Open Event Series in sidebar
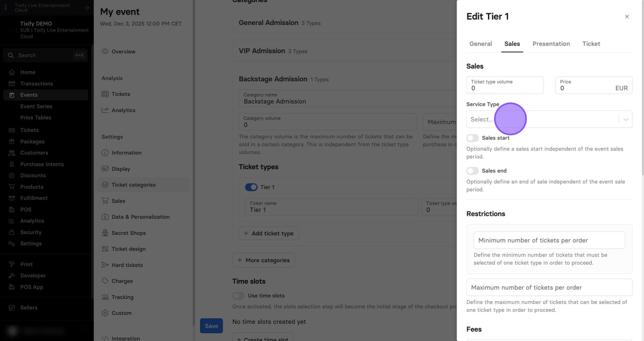Image resolution: width=644 pixels, height=341 pixels. pyautogui.click(x=36, y=106)
